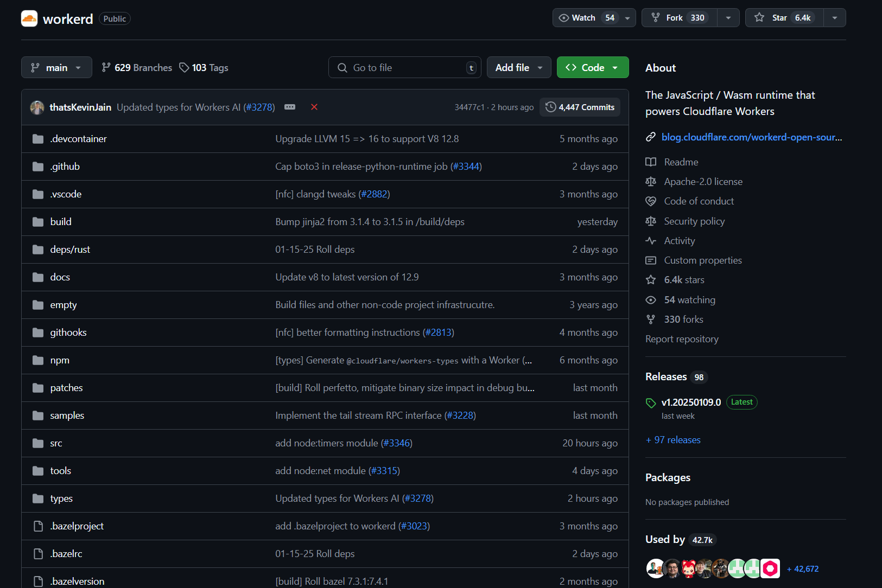Click the Code of conduct heart icon
882x588 pixels.
(x=651, y=201)
